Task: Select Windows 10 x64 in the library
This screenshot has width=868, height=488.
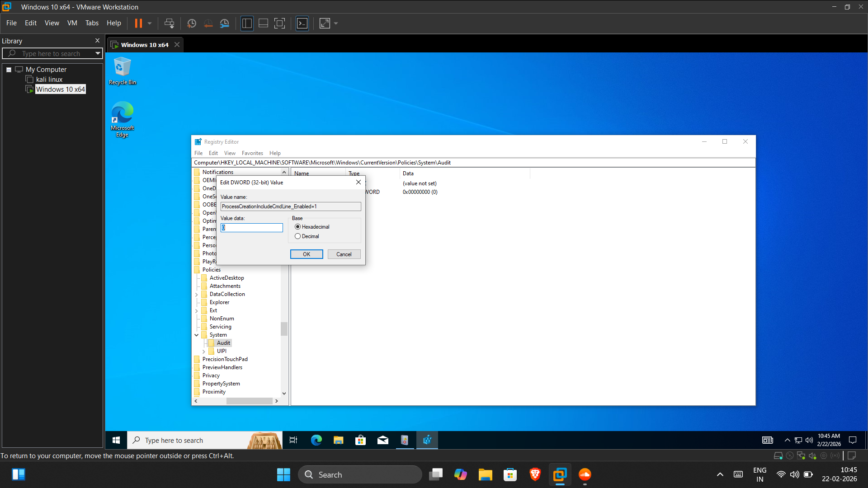Action: [x=61, y=89]
